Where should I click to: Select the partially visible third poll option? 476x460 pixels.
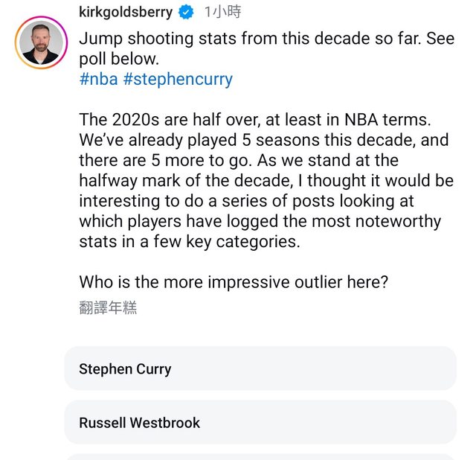click(260, 456)
